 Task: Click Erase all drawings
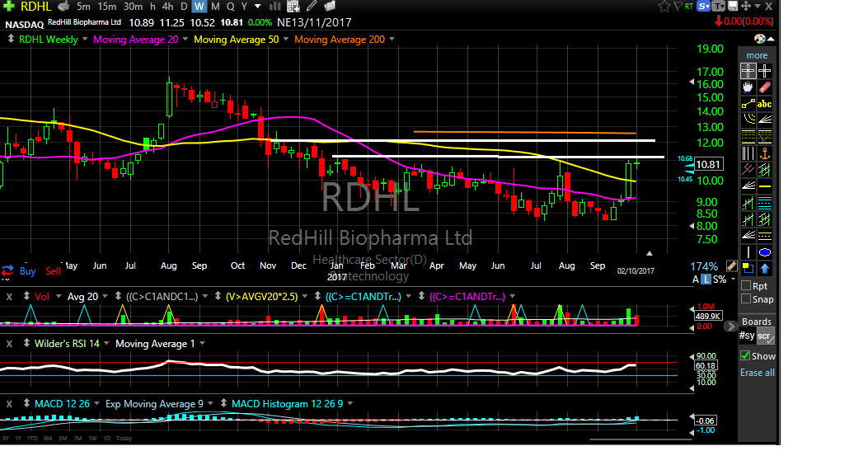tap(757, 373)
